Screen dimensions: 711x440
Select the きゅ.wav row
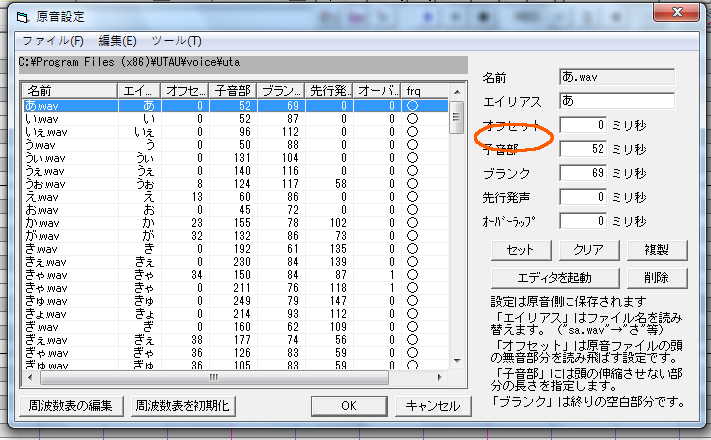point(235,301)
